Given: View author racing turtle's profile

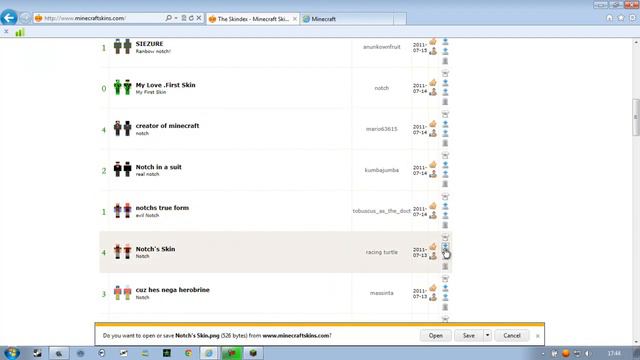Looking at the screenshot, I should [x=382, y=252].
